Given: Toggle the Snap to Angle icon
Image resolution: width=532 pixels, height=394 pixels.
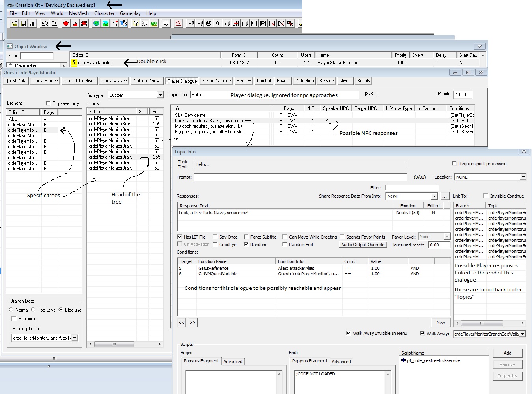Looking at the screenshot, I should [x=75, y=24].
